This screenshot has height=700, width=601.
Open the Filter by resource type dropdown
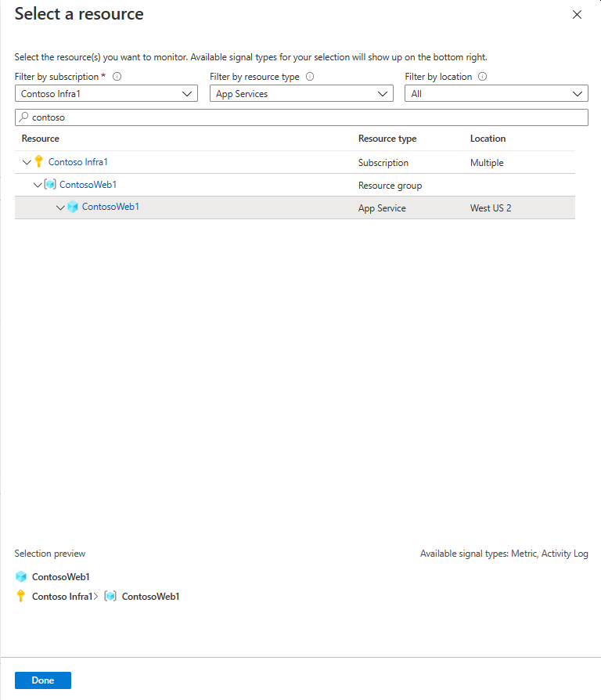(x=301, y=94)
